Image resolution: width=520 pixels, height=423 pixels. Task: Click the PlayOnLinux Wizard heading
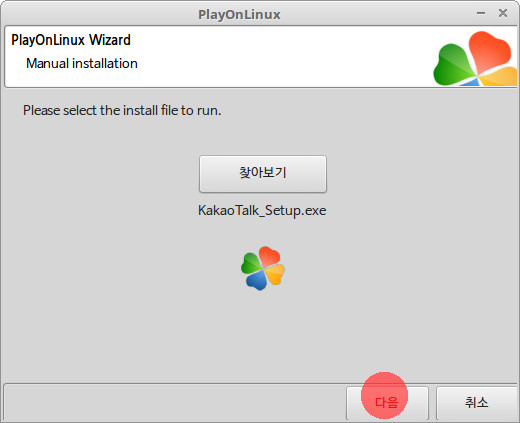(x=71, y=40)
